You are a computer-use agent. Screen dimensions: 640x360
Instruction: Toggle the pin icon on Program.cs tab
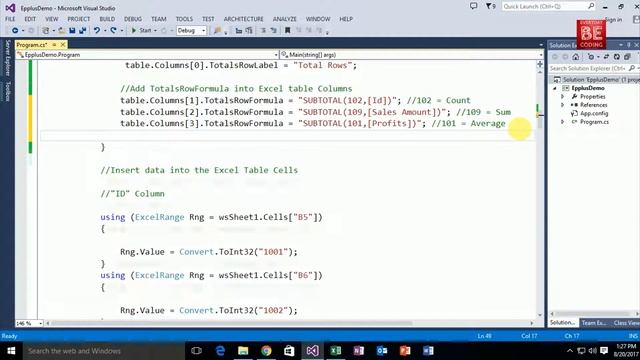click(x=54, y=44)
